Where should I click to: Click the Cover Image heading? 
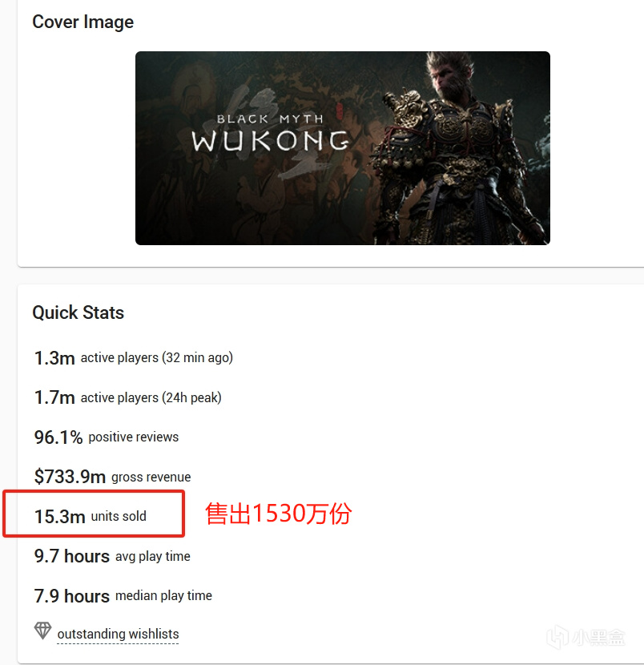click(83, 22)
